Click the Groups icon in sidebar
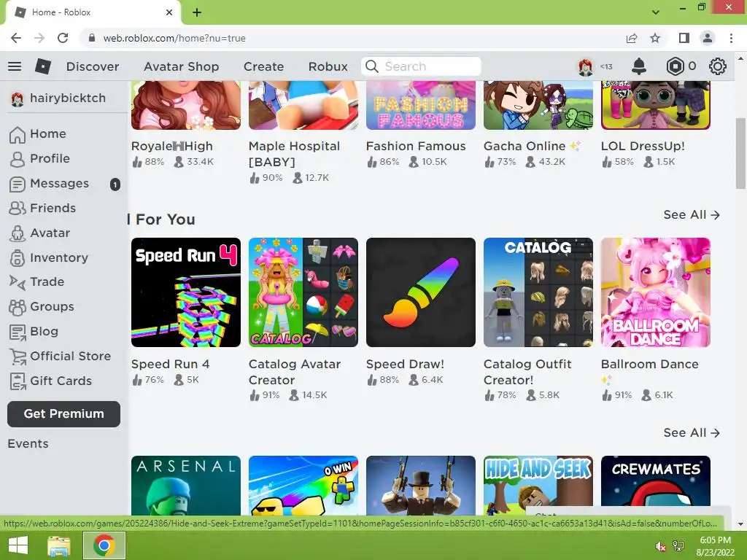Image resolution: width=747 pixels, height=560 pixels. (x=18, y=307)
